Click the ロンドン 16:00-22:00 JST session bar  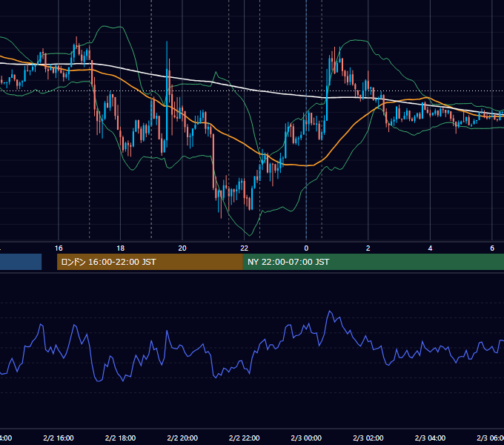[x=150, y=262]
